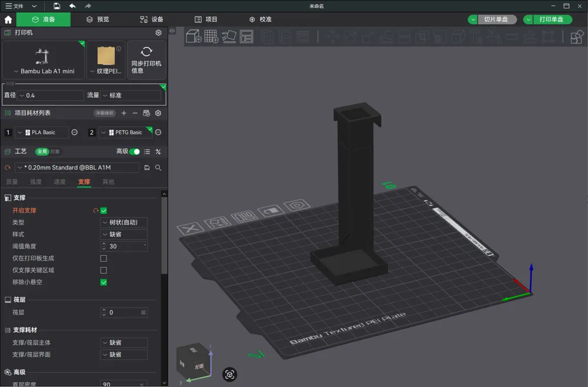Image resolution: width=588 pixels, height=387 pixels.
Task: Edit PLA Basic filament preset
Action: point(75,132)
